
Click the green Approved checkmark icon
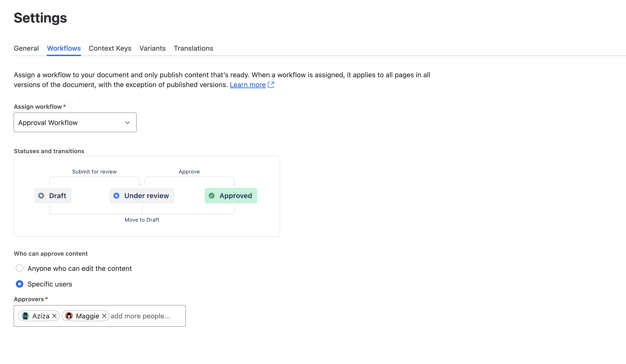tap(212, 196)
